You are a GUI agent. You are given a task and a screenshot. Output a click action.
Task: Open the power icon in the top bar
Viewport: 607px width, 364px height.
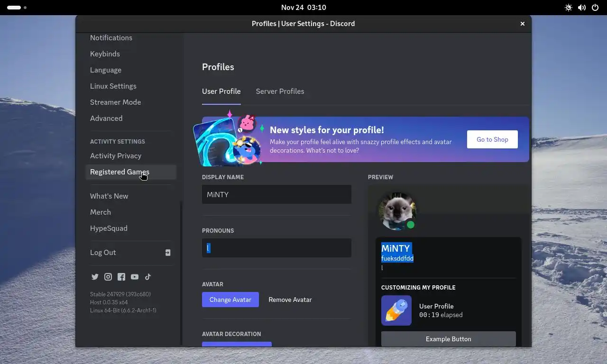click(595, 8)
